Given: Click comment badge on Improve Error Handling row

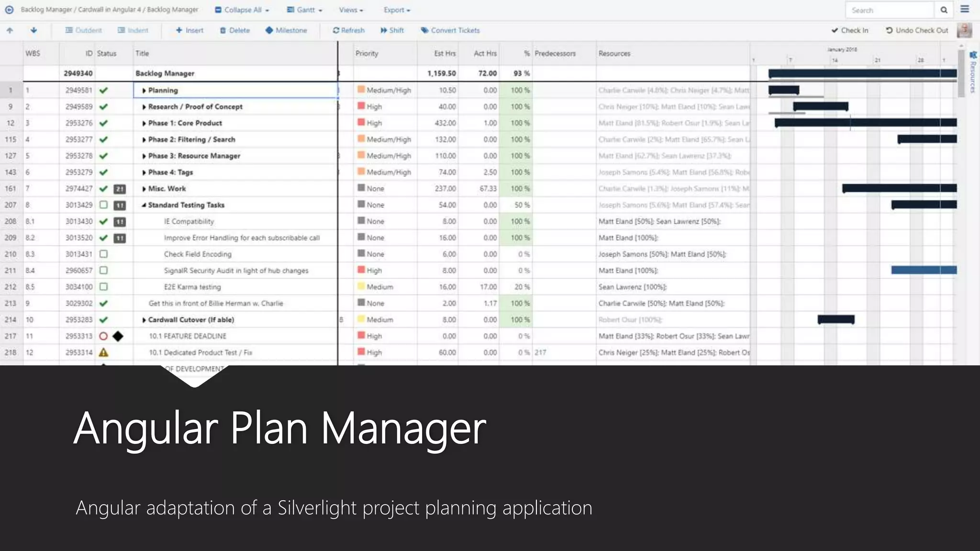Looking at the screenshot, I should pos(120,238).
